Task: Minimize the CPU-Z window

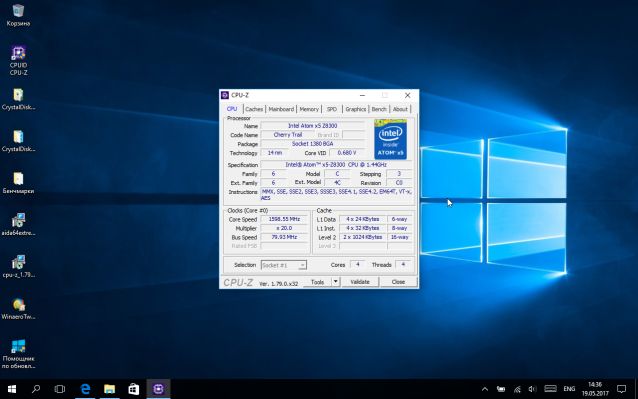Action: pos(362,95)
